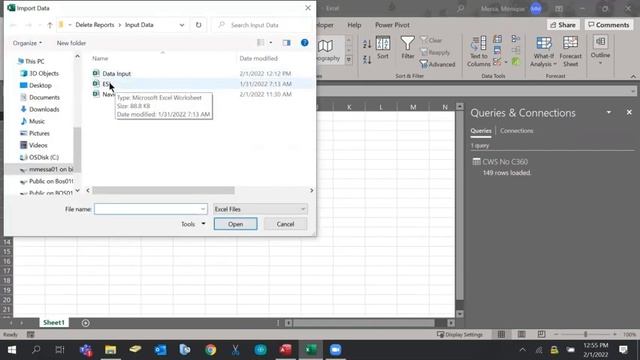Switch to Normal view icon
Image resolution: width=640 pixels, height=360 pixels.
click(x=501, y=334)
